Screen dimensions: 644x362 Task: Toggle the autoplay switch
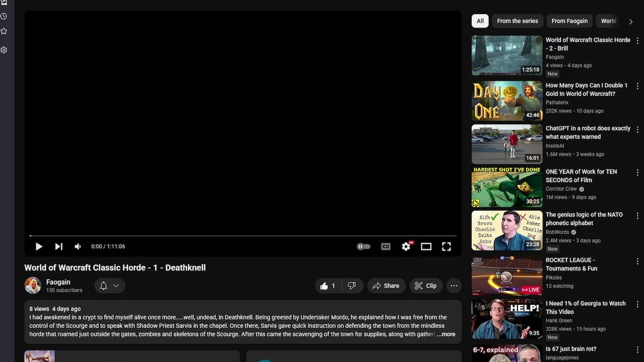pyautogui.click(x=364, y=246)
